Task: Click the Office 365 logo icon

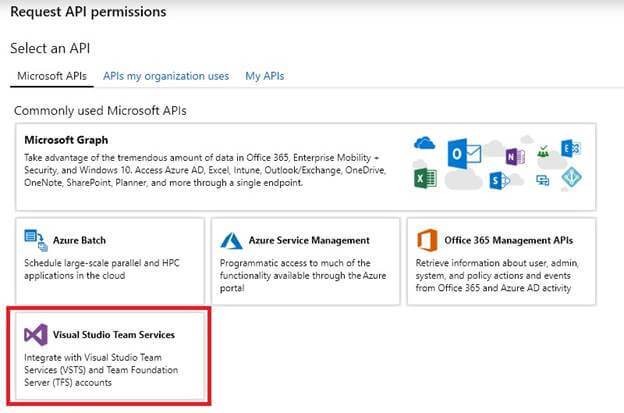Action: pos(427,240)
